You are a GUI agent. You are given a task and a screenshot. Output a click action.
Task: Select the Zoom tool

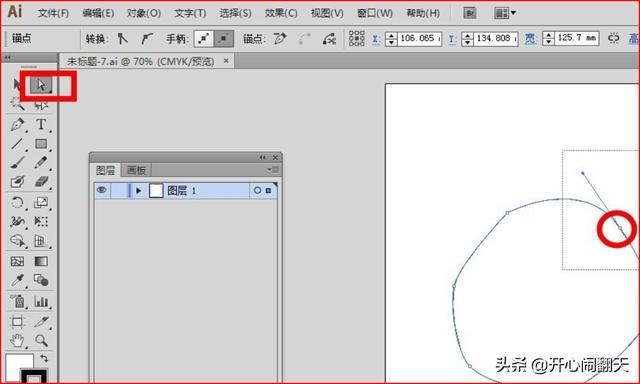(41, 340)
